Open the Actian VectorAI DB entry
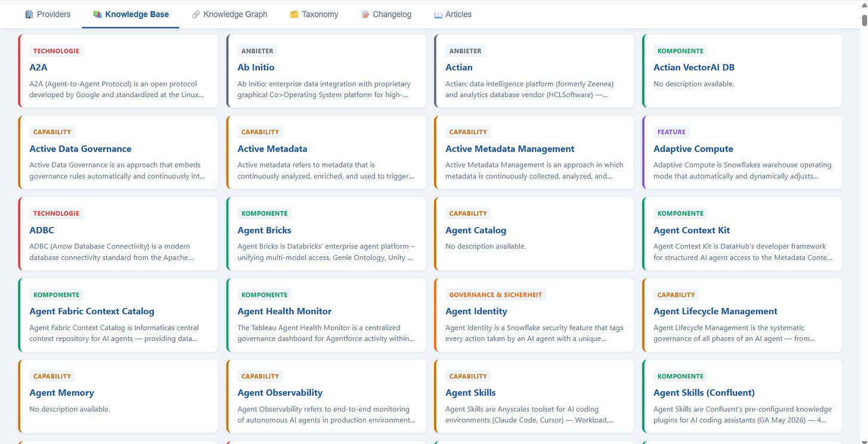Viewport: 868px width, 444px height. [694, 67]
